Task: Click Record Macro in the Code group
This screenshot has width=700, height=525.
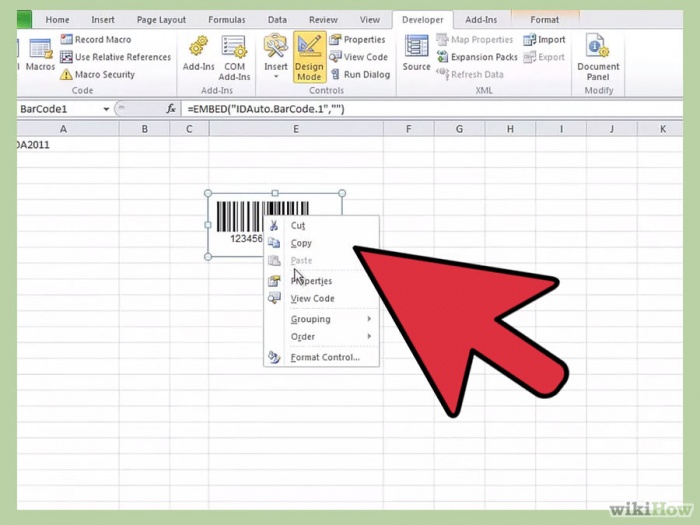Action: tap(96, 40)
